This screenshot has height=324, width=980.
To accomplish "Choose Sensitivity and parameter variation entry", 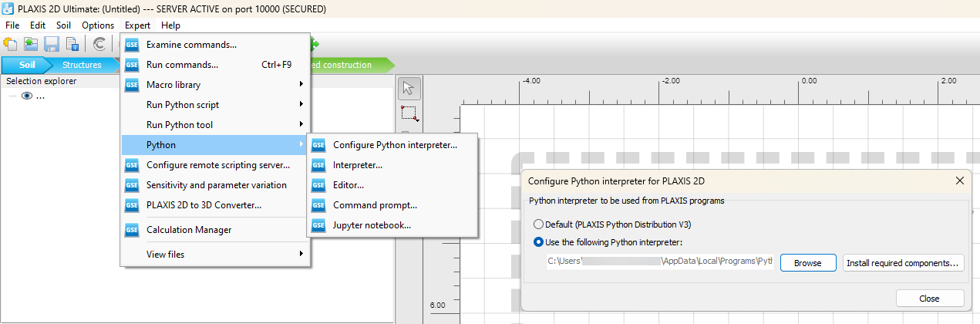I will pyautogui.click(x=216, y=185).
